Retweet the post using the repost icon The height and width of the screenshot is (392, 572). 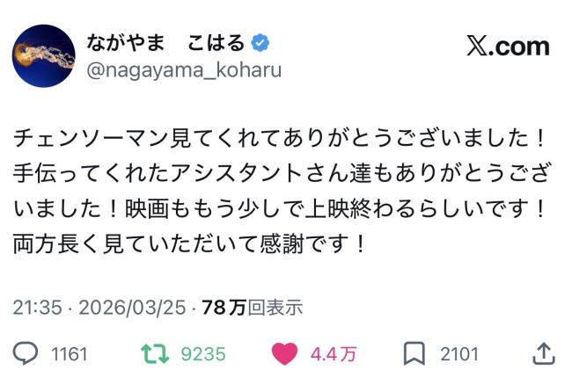(154, 353)
